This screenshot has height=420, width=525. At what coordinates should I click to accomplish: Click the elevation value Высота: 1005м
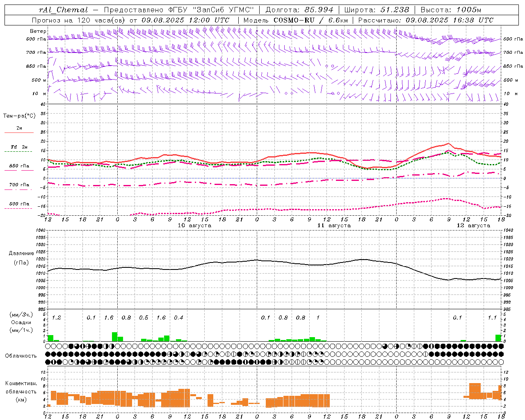pyautogui.click(x=451, y=10)
